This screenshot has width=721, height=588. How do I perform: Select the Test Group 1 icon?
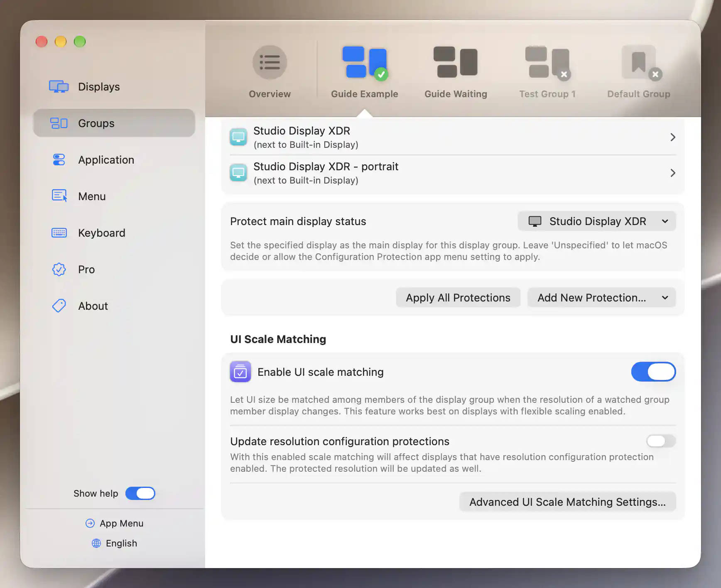click(x=547, y=62)
